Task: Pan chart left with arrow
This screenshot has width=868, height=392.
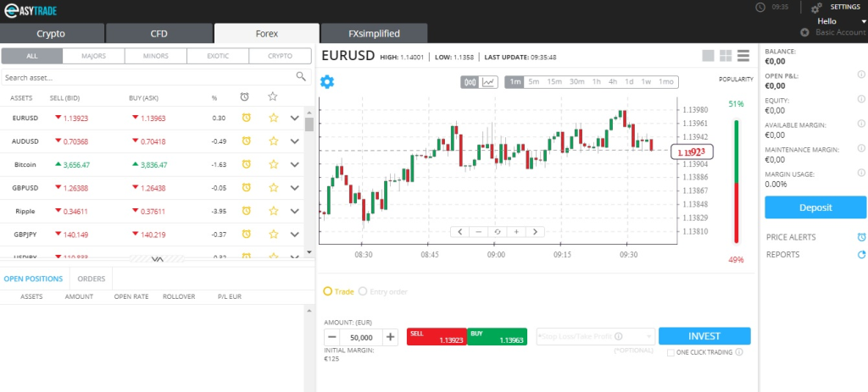Action: [460, 232]
